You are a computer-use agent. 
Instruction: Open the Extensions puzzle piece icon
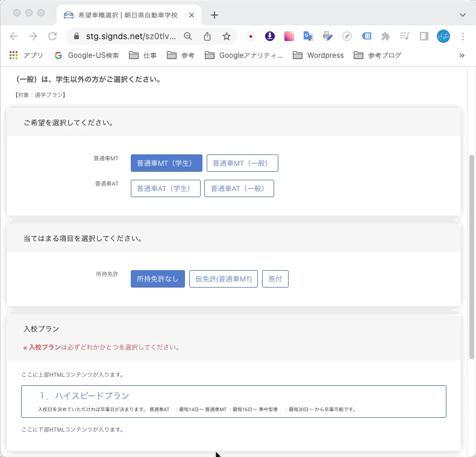[x=386, y=36]
